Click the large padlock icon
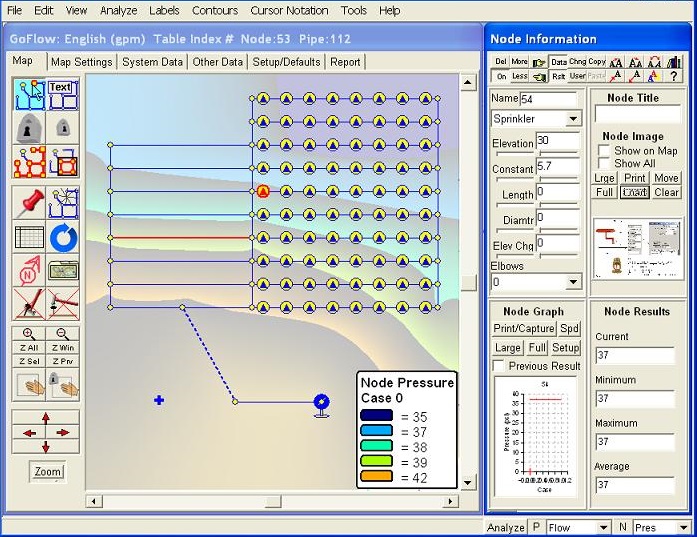Image resolution: width=697 pixels, height=537 pixels. coord(29,128)
